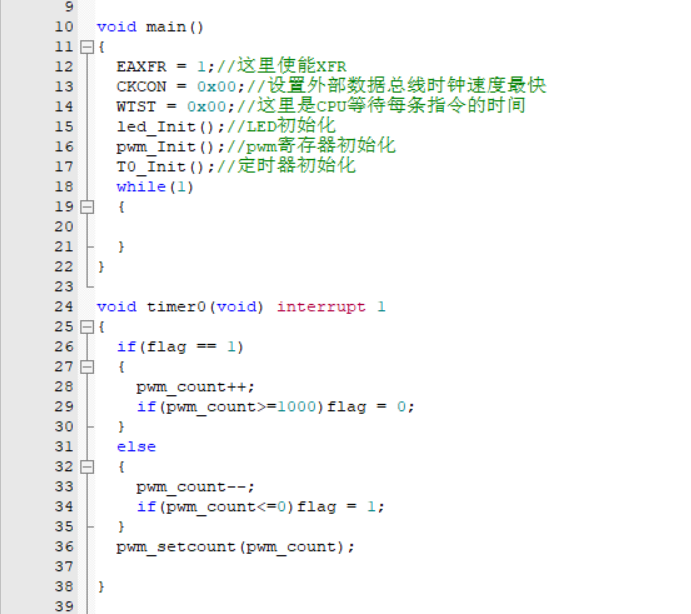Collapse the main function fold at line 11
Screen dimensions: 691x614
[87, 47]
